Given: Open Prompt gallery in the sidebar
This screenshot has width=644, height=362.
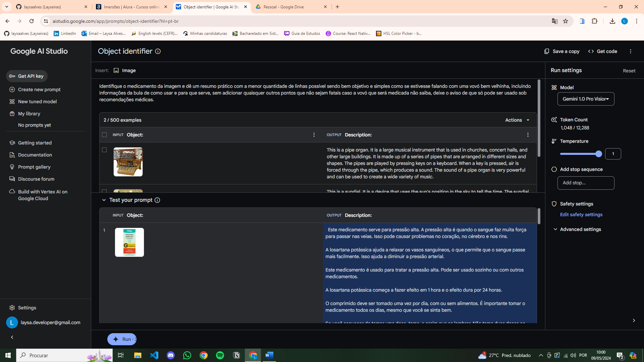Looking at the screenshot, I should coord(34,167).
